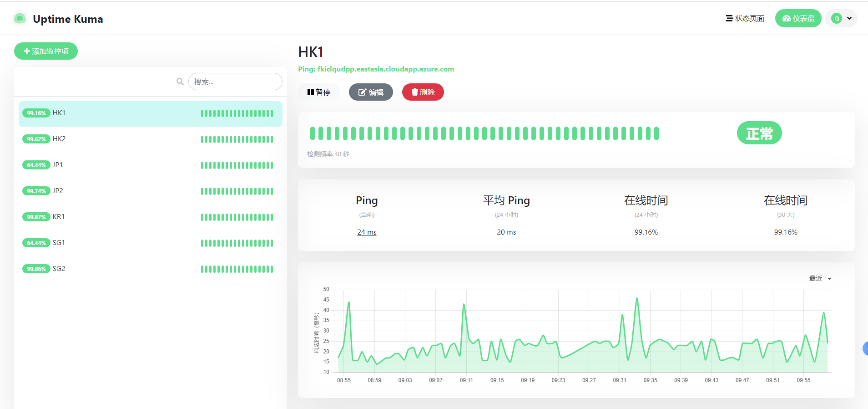Select the SG2 monitor in list

(x=151, y=269)
